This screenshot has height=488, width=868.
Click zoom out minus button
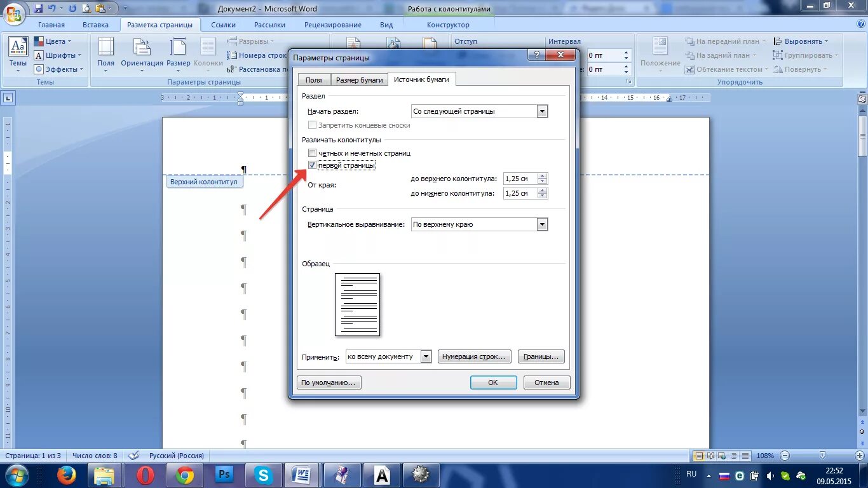[785, 456]
